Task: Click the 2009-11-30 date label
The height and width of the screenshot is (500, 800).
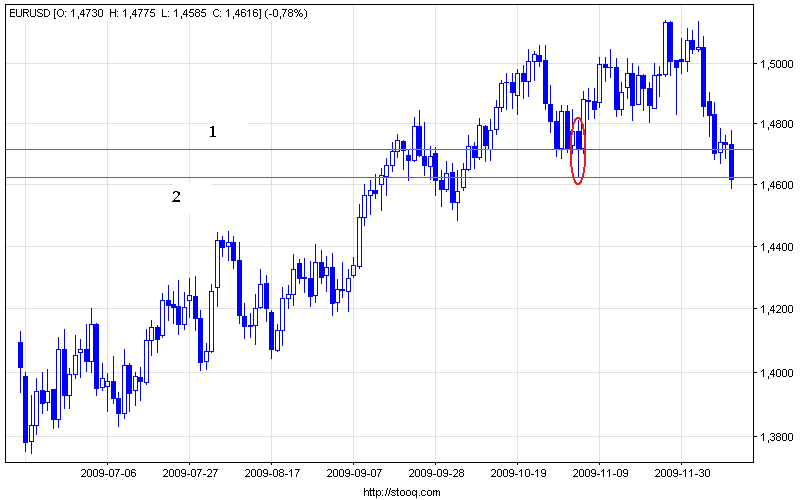Action: tap(682, 473)
